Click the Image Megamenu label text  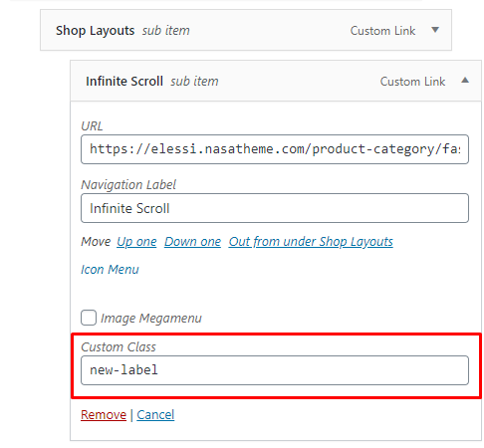[151, 319]
